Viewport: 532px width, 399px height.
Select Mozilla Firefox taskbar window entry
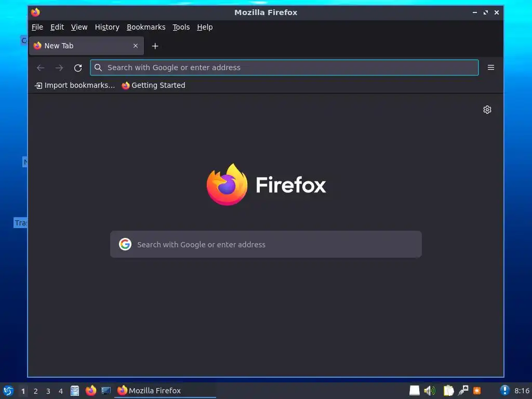pyautogui.click(x=165, y=391)
